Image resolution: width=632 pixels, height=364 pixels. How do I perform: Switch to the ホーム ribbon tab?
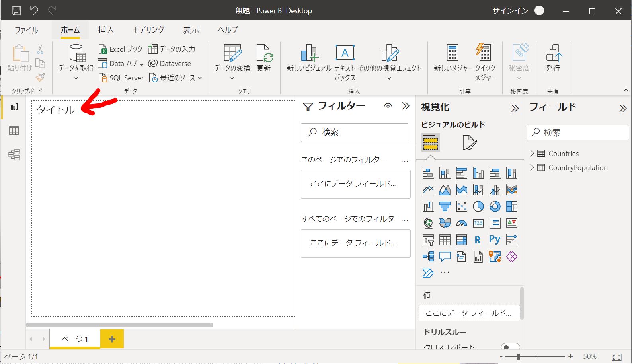click(x=70, y=30)
